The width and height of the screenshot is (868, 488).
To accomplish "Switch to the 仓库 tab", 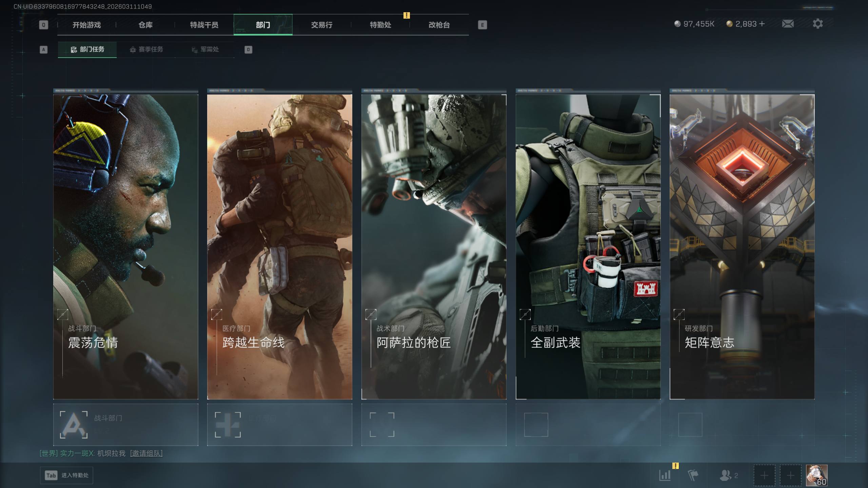I will (x=145, y=25).
